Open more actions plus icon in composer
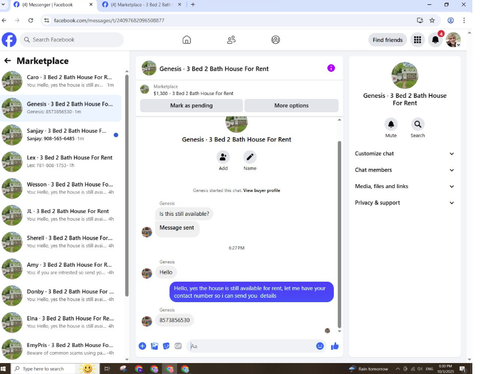The image size is (500, 374). coord(142,346)
